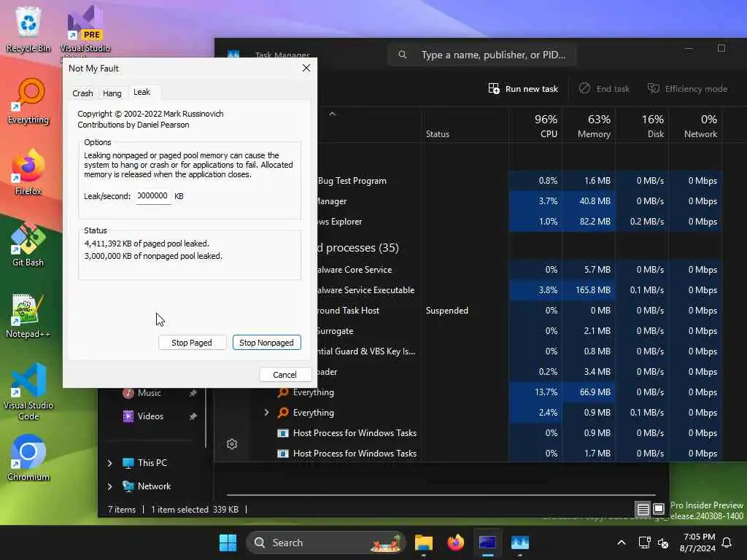Screen dimensions: 747x560
Task: Show hidden system tray icons
Action: click(x=622, y=542)
